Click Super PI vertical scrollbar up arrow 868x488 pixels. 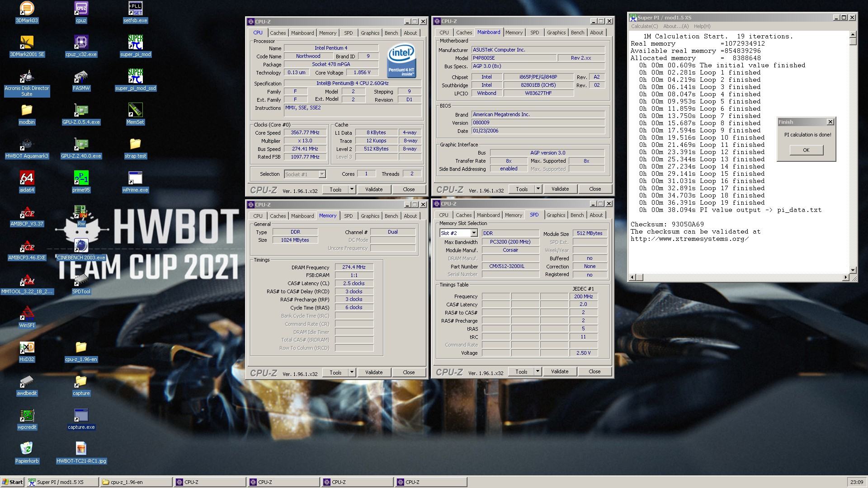point(853,34)
